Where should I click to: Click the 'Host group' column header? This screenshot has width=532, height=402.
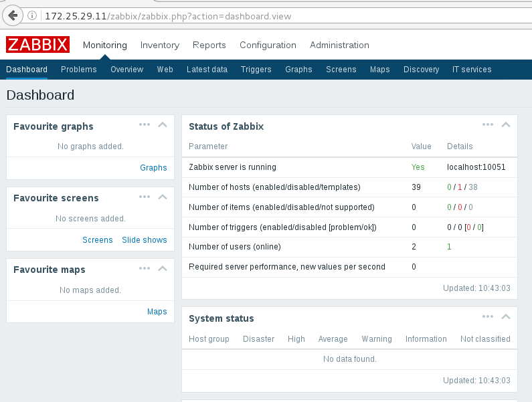209,339
